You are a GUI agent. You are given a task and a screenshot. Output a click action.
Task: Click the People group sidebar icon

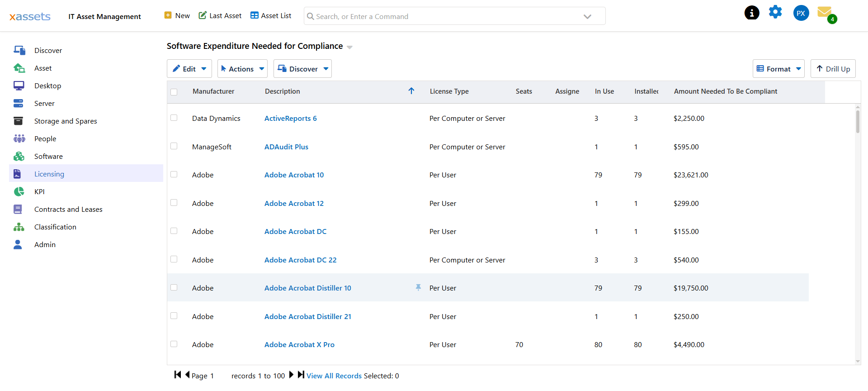[x=19, y=138]
